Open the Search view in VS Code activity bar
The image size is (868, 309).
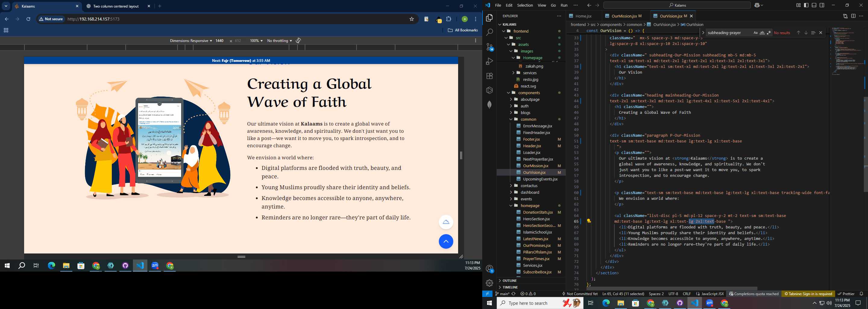(x=489, y=32)
